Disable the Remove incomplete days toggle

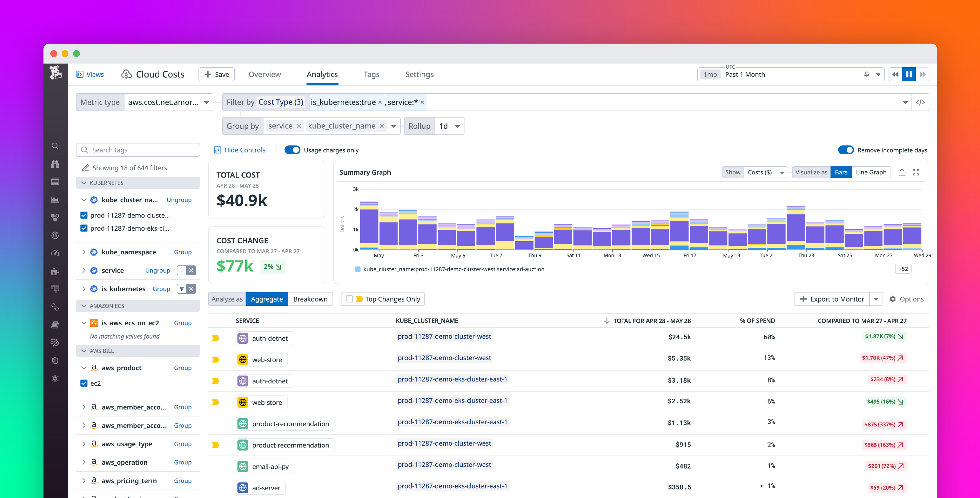[846, 150]
